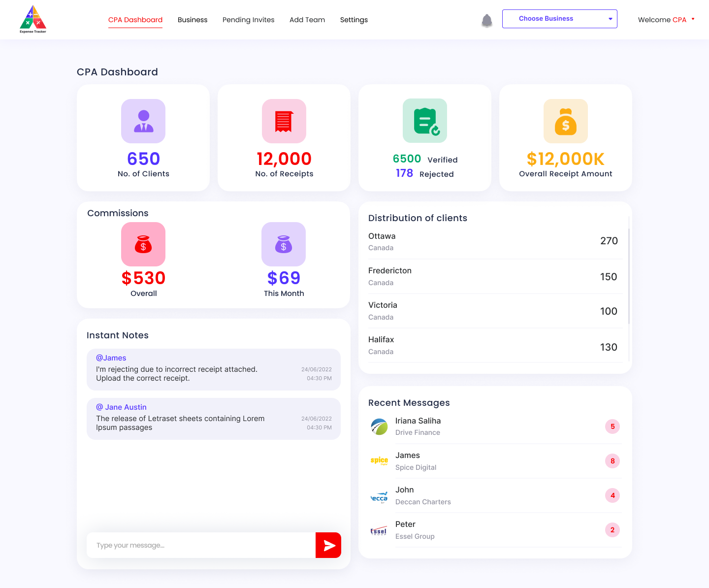
Task: Click the Overall Receipt Amount money bag icon
Action: click(565, 121)
